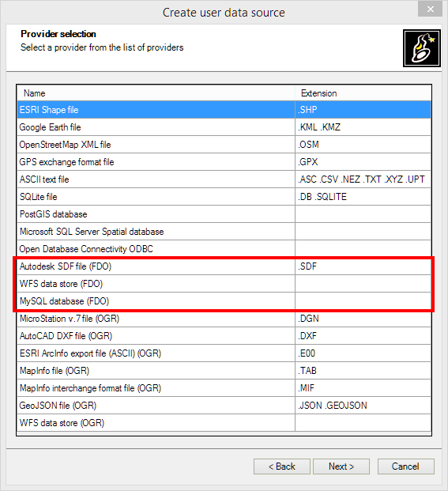Viewport: 448px width, 491px height.
Task: Click the Extension column header
Action: 363,93
